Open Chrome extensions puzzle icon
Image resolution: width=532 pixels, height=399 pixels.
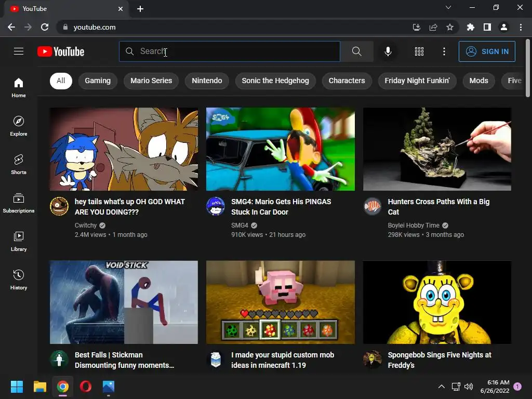pyautogui.click(x=470, y=27)
